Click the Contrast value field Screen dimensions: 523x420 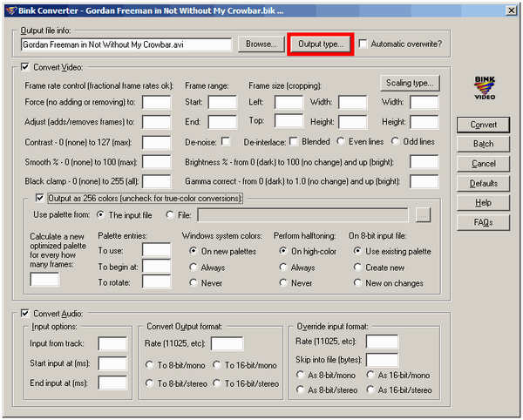point(156,142)
